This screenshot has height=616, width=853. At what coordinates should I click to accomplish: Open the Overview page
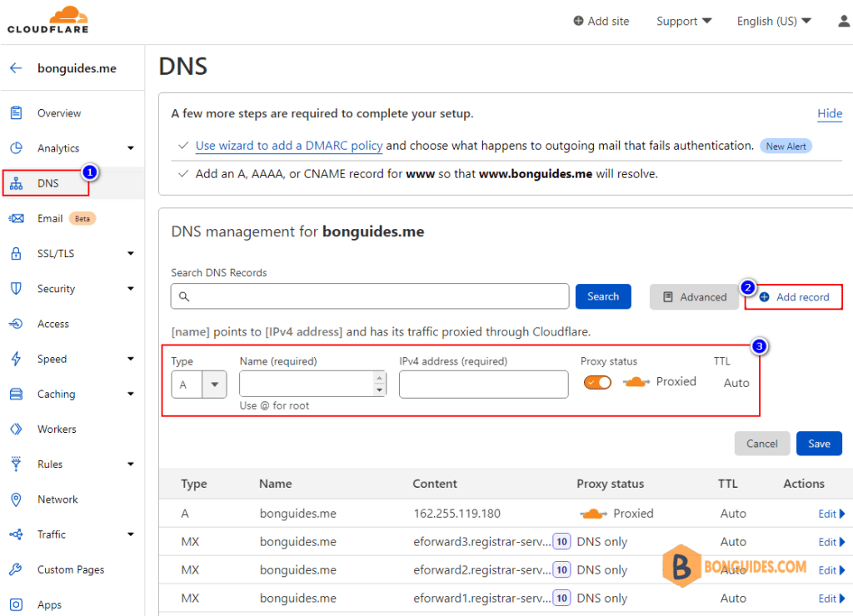tap(59, 113)
